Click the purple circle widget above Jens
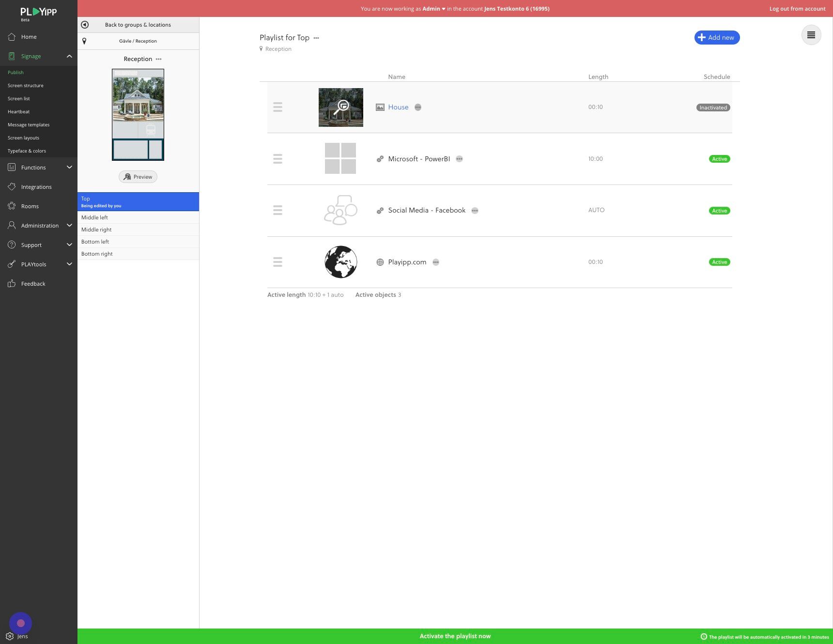The image size is (833, 644). (20, 623)
